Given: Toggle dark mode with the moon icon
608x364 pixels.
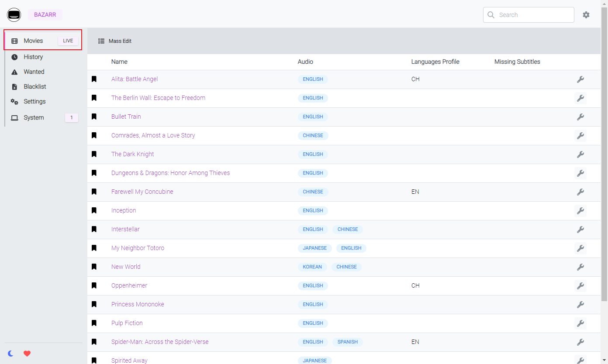Looking at the screenshot, I should 11,354.
